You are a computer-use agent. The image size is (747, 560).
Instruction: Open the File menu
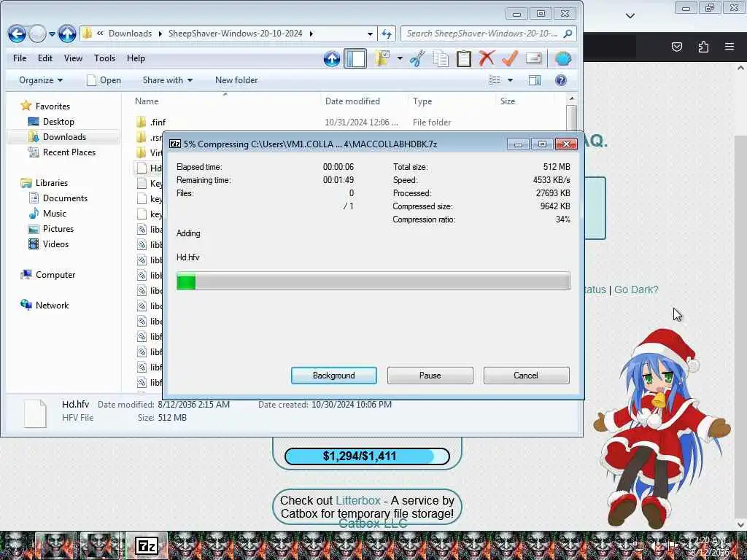point(20,58)
